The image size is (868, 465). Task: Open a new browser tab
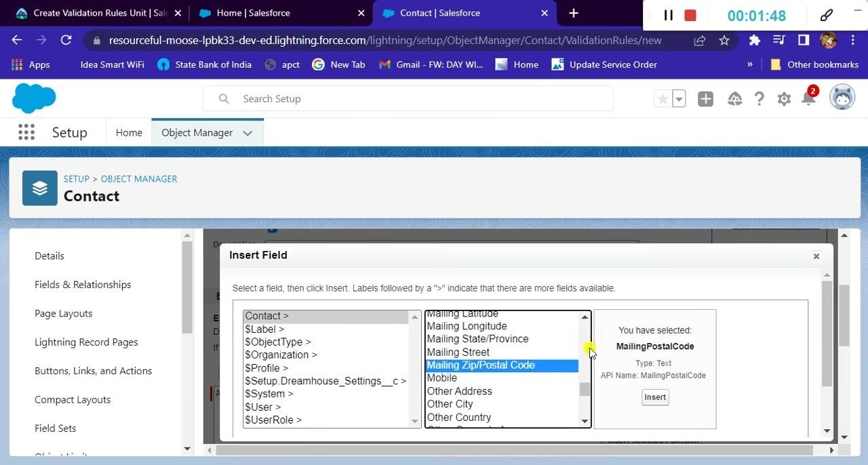coord(574,13)
